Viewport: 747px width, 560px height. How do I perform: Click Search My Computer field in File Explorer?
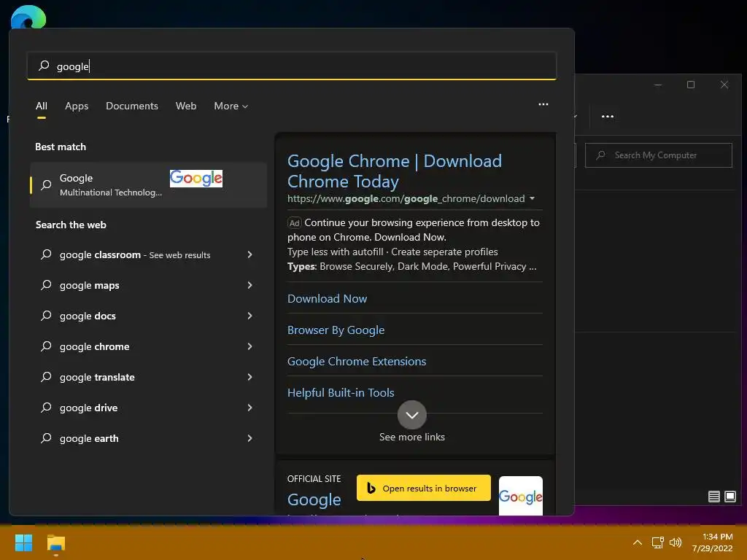[x=659, y=155]
